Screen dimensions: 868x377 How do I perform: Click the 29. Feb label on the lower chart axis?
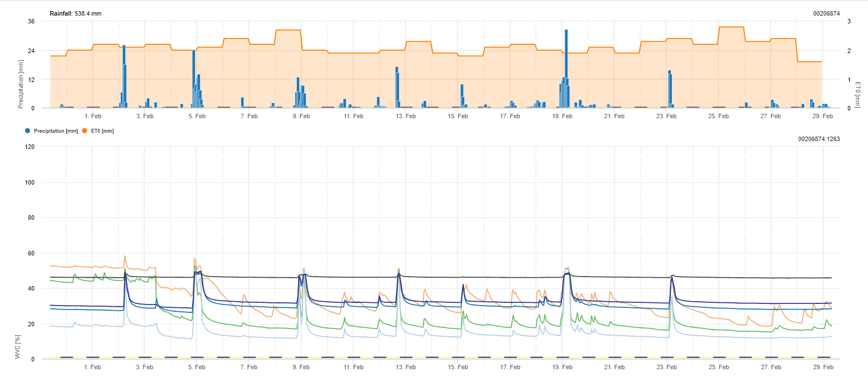pyautogui.click(x=823, y=367)
